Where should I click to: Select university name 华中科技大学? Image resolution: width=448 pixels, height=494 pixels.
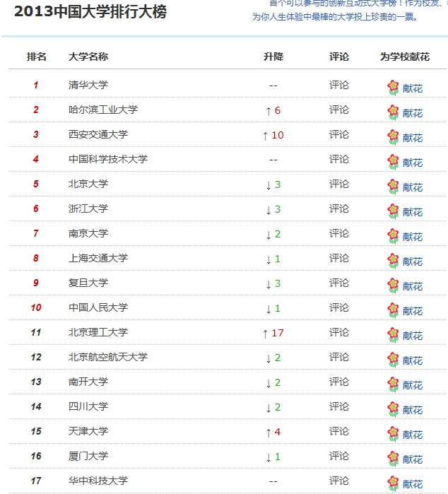[98, 481]
